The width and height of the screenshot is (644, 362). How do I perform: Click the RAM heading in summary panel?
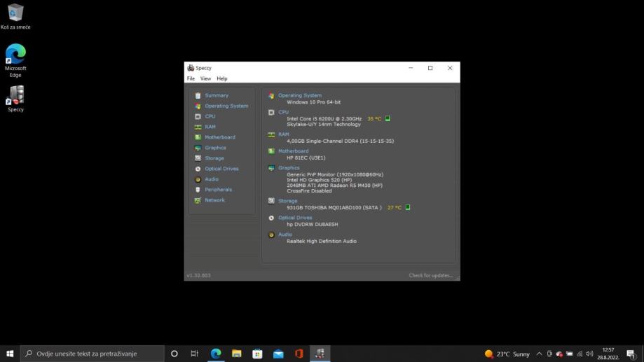pyautogui.click(x=283, y=134)
